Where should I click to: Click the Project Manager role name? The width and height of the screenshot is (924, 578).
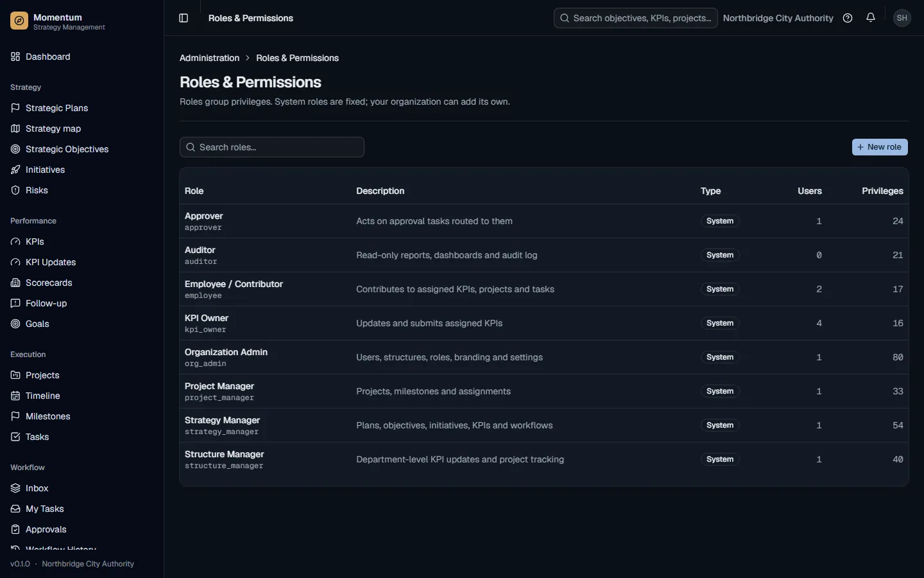219,386
